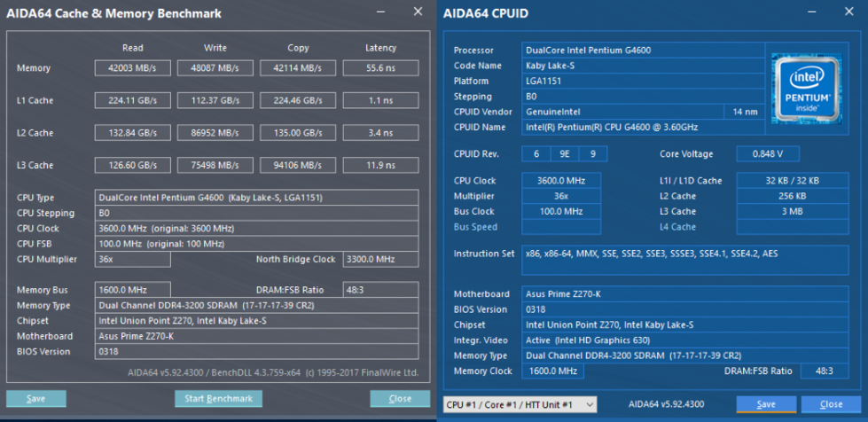The image size is (868, 422).
Task: Click the empty L4 Cache value field
Action: (792, 226)
